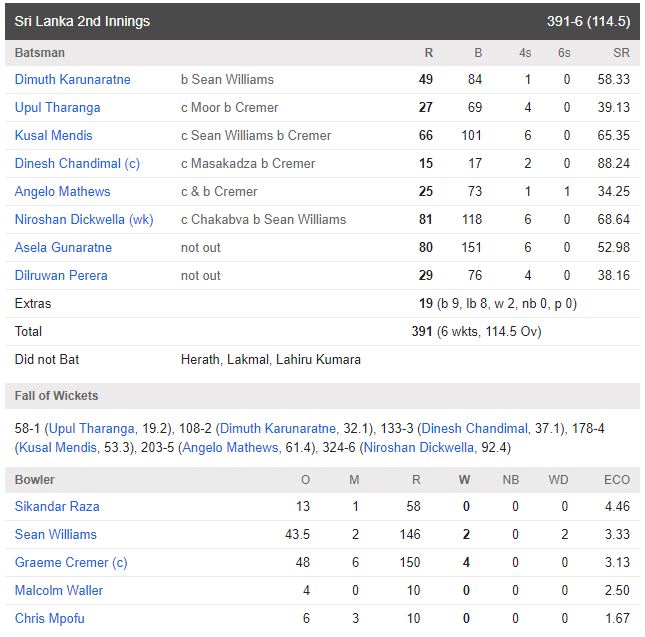
Task: Open Dimuth Karunaratne link in Fall of Wickets
Action: tap(278, 429)
